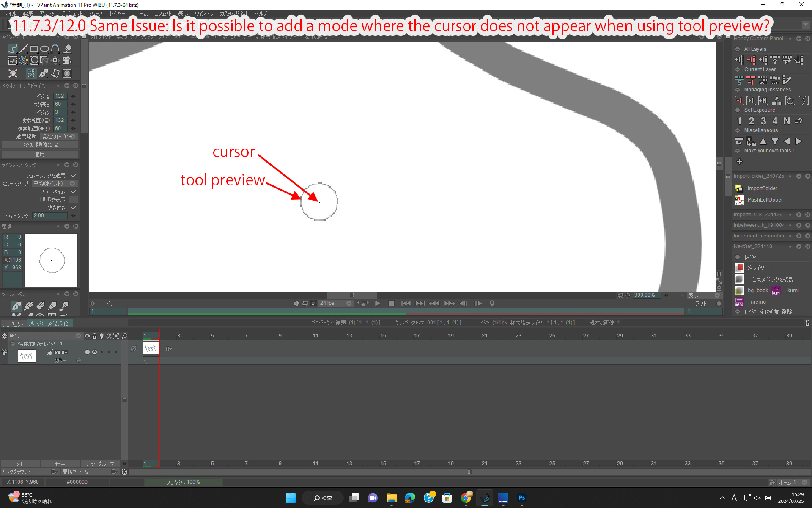Toggle the alpha preserve icon in header

[x=109, y=336]
